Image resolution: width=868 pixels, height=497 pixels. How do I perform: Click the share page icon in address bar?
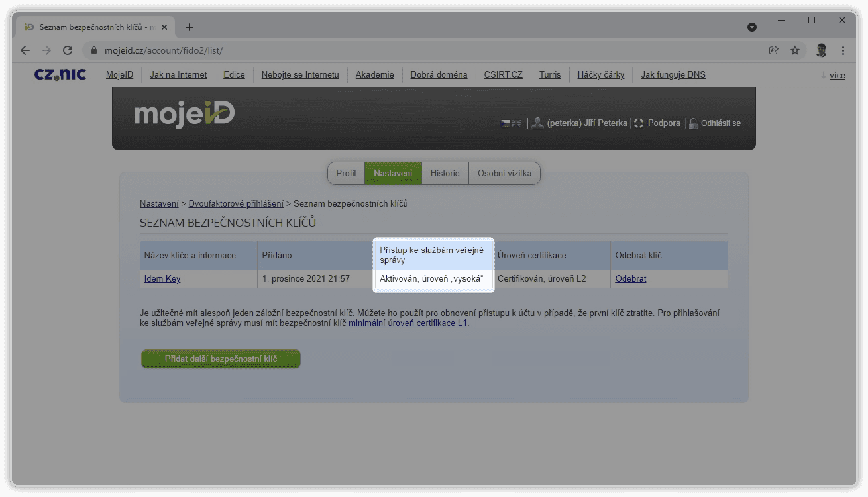(773, 50)
